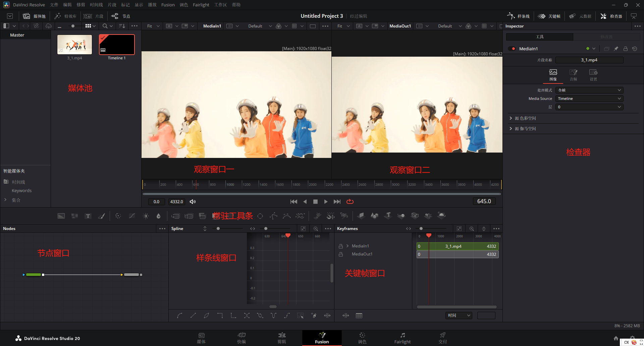Viewport: 644px width, 346px height.
Task: Open the 处理模式 dropdown showing 全帧
Action: [589, 90]
